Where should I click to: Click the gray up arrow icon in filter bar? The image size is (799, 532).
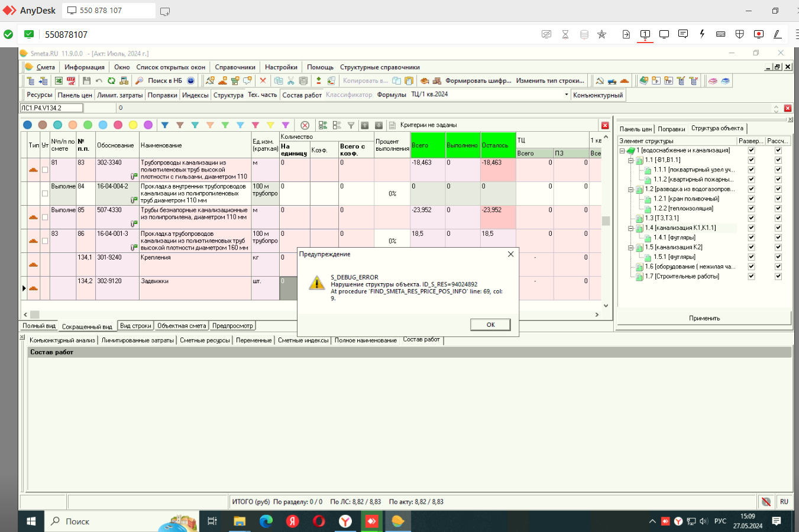click(x=365, y=125)
